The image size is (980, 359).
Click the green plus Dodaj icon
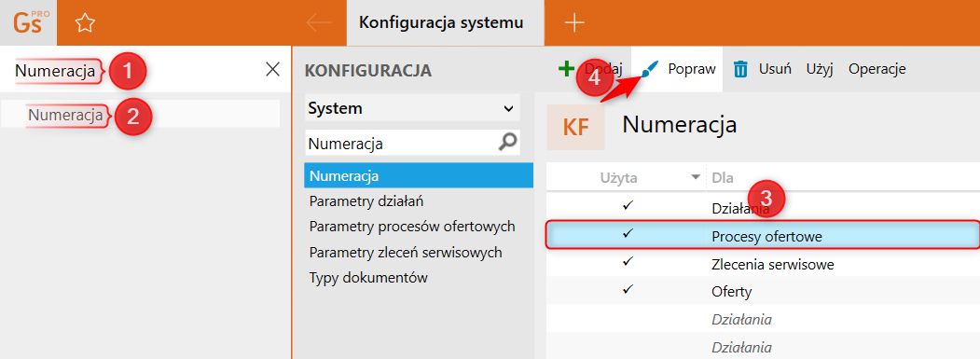click(566, 69)
